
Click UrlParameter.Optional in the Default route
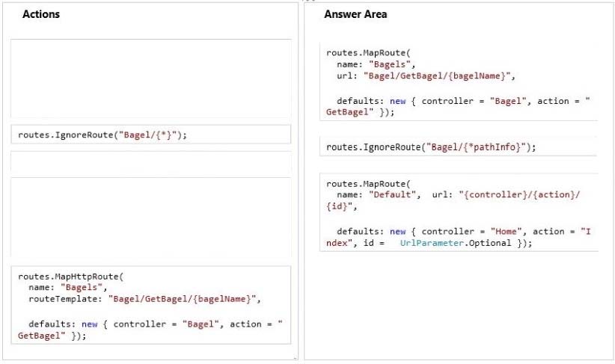[456, 243]
